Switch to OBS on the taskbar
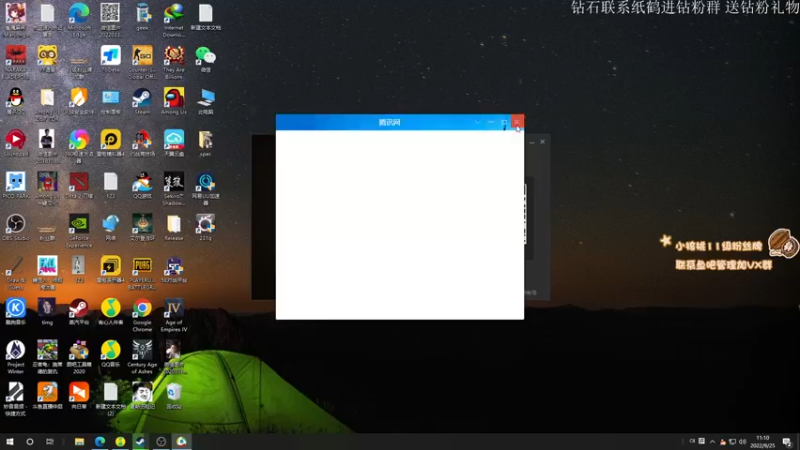 [x=161, y=441]
